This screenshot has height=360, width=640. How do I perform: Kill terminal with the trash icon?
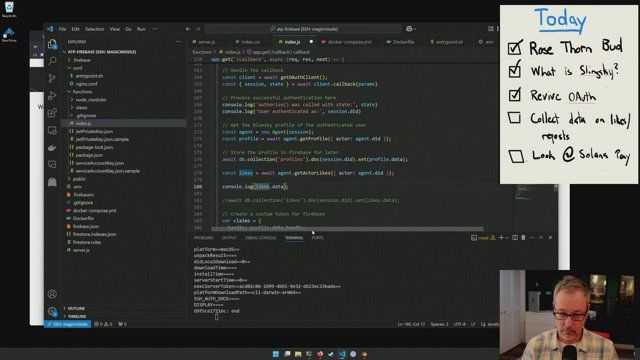523,238
